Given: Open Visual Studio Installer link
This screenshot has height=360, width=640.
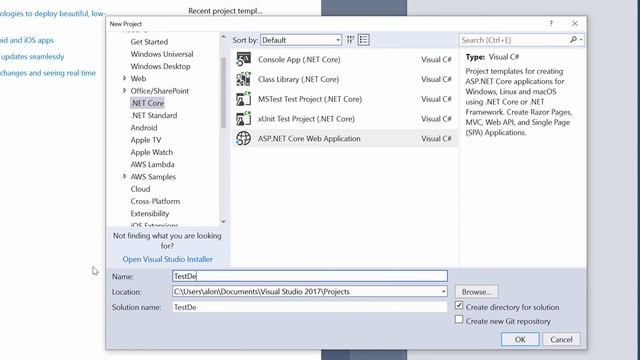Looking at the screenshot, I should (167, 259).
